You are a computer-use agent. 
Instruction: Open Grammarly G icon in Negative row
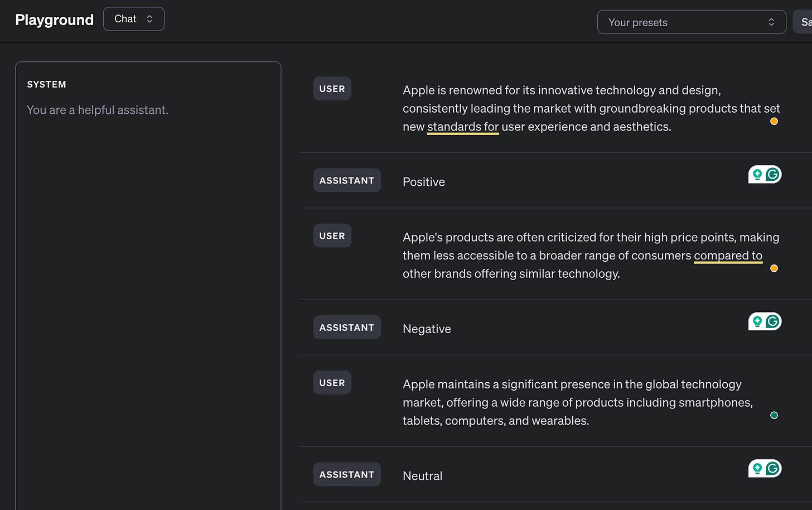(772, 321)
